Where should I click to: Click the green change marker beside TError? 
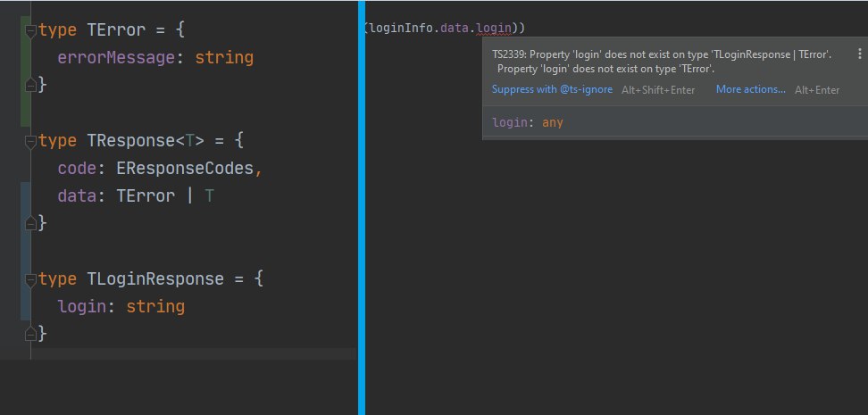24,71
